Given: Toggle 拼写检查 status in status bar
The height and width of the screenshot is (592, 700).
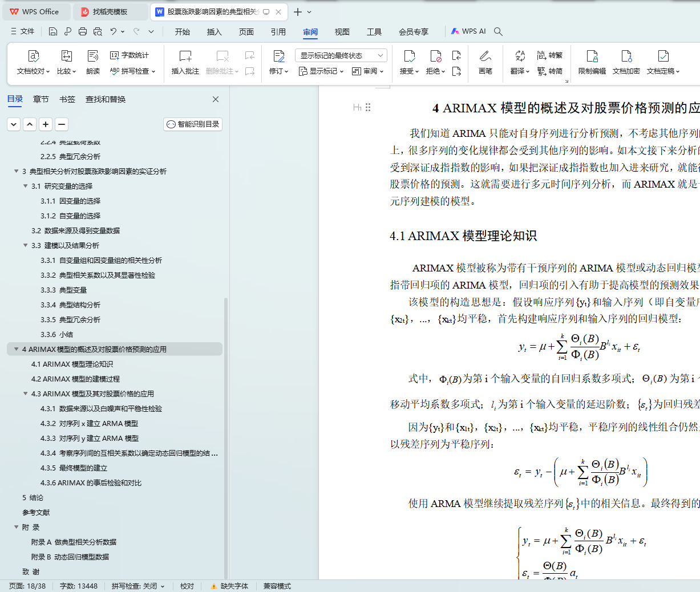Looking at the screenshot, I should click(138, 586).
